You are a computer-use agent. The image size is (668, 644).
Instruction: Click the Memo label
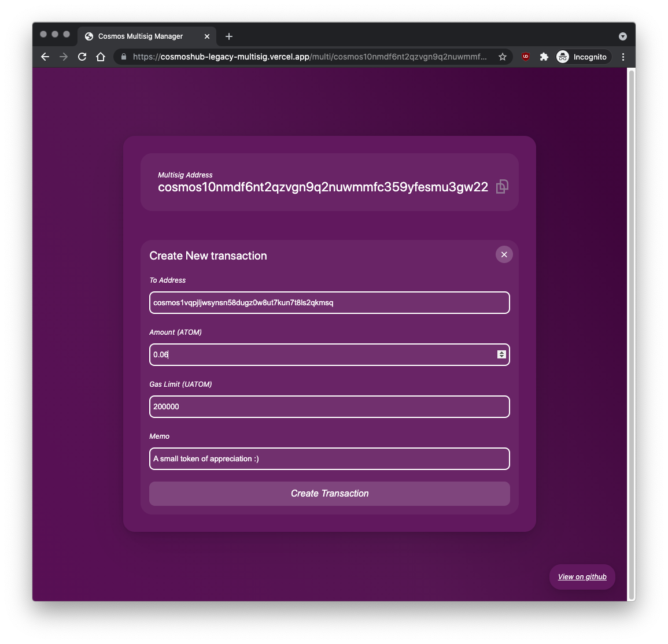coord(159,436)
